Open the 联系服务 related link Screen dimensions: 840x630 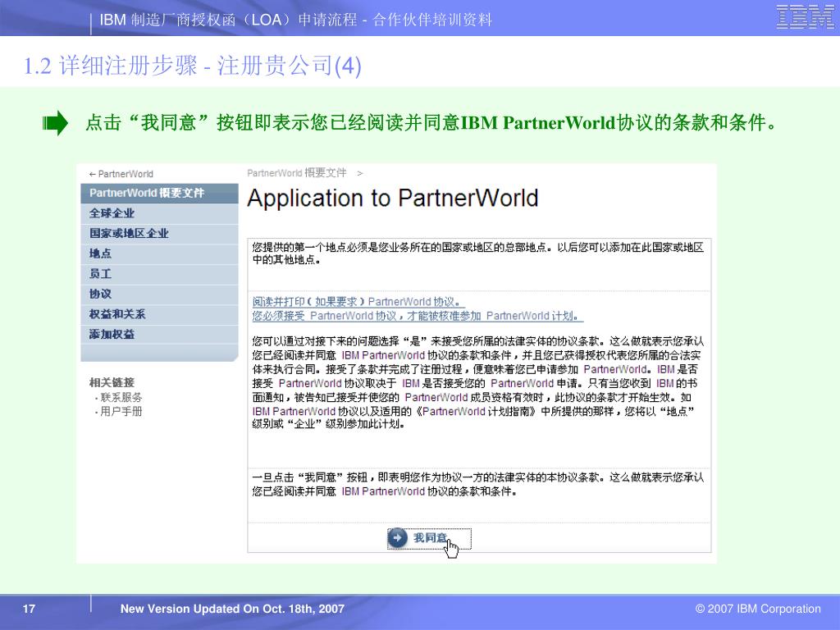[121, 397]
